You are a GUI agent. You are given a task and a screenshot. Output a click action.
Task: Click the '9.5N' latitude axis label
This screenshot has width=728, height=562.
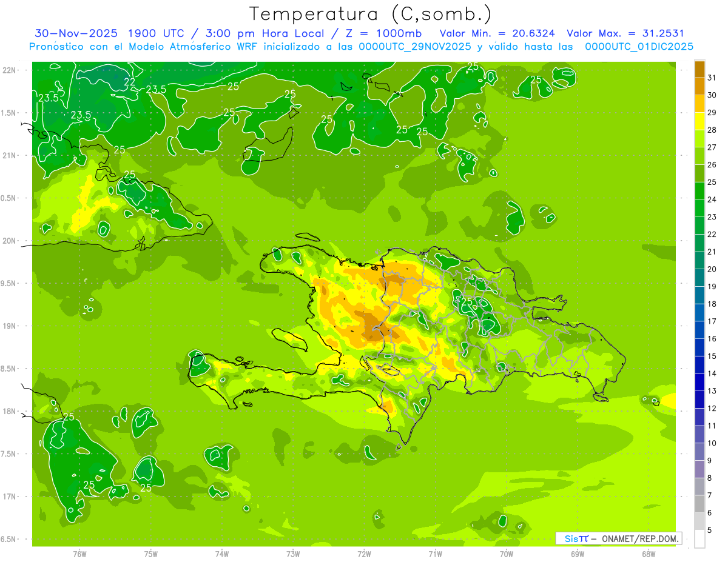pyautogui.click(x=9, y=283)
